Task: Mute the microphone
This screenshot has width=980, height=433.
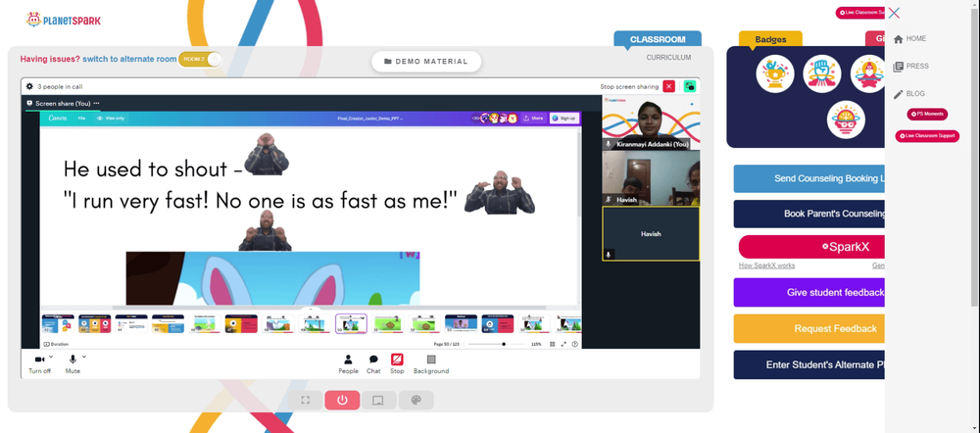Action: coord(73,363)
